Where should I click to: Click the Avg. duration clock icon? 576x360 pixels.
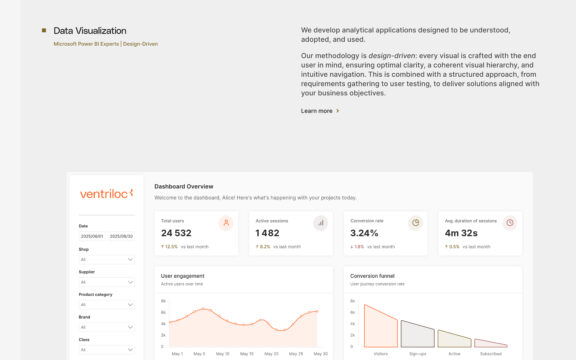pyautogui.click(x=510, y=223)
